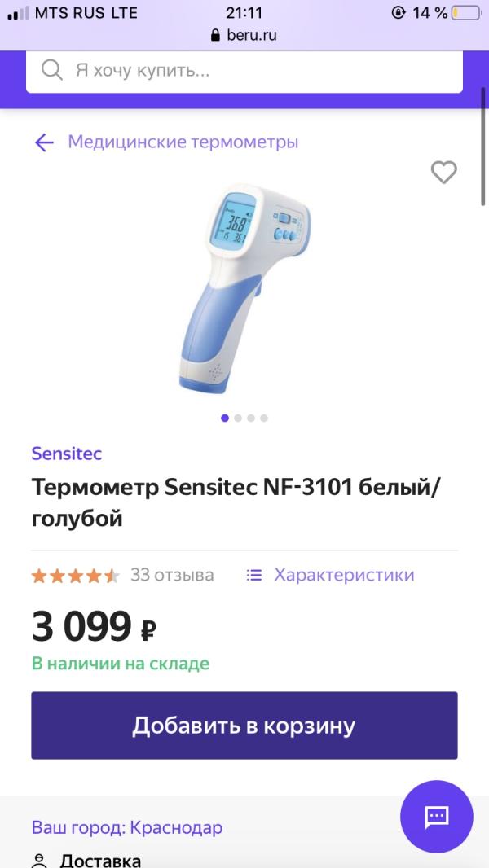Open the Характеристики link
Viewport: 489px width, 868px height.
344,575
